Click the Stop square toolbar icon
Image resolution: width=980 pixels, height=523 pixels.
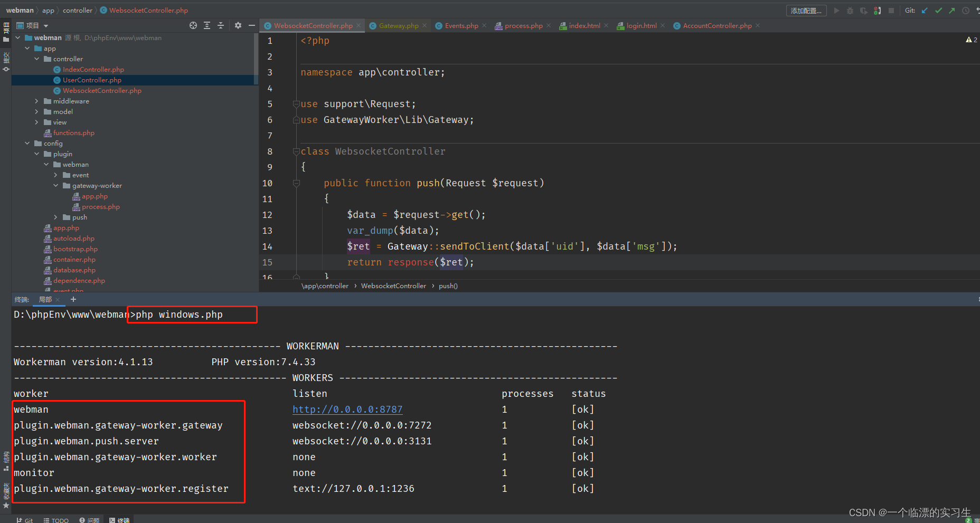pos(891,11)
